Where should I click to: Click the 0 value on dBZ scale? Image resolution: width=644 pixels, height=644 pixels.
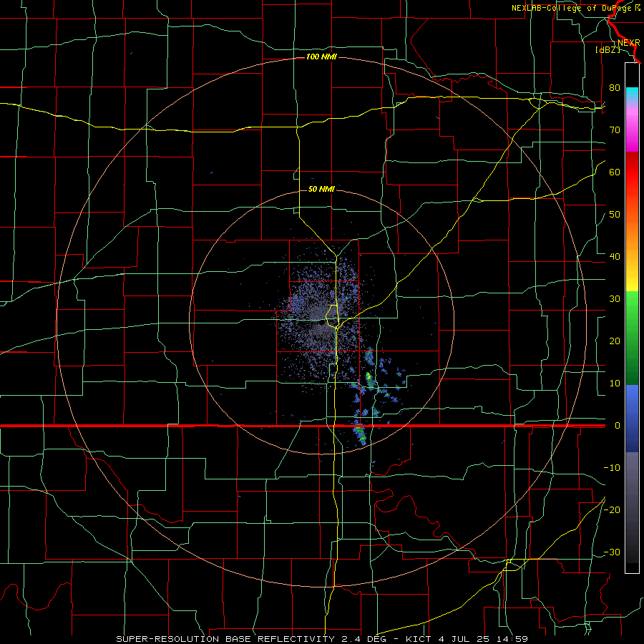tap(617, 426)
